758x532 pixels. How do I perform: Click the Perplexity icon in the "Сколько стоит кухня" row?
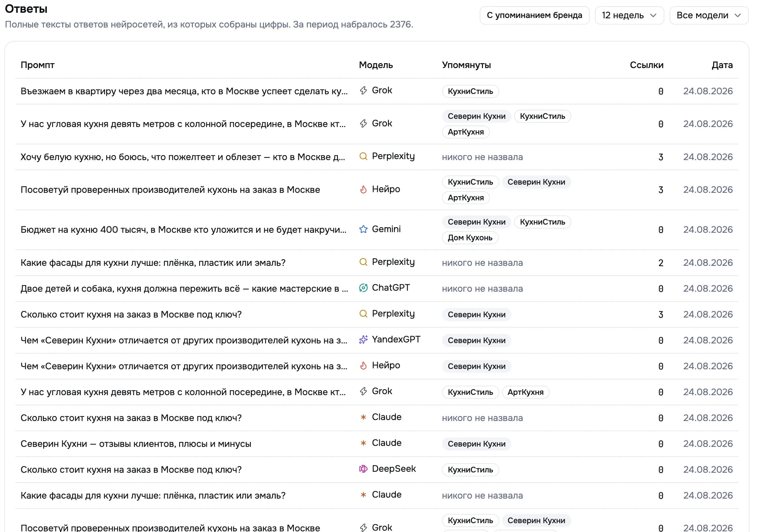[363, 314]
